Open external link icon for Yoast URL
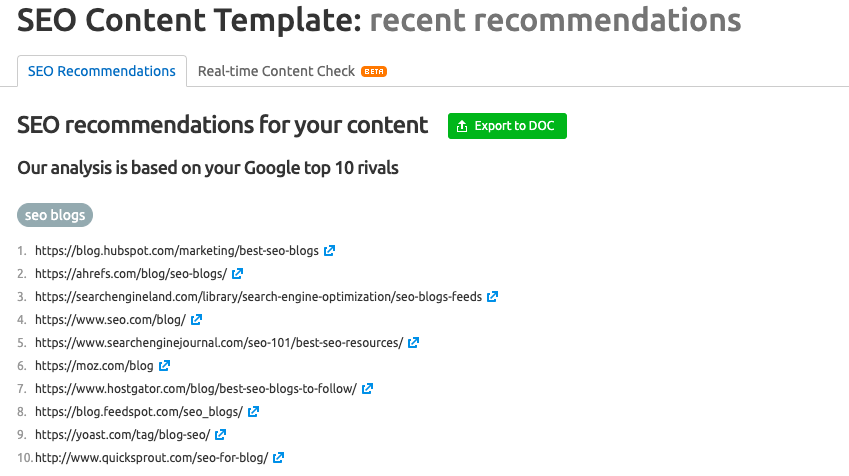 click(x=221, y=435)
